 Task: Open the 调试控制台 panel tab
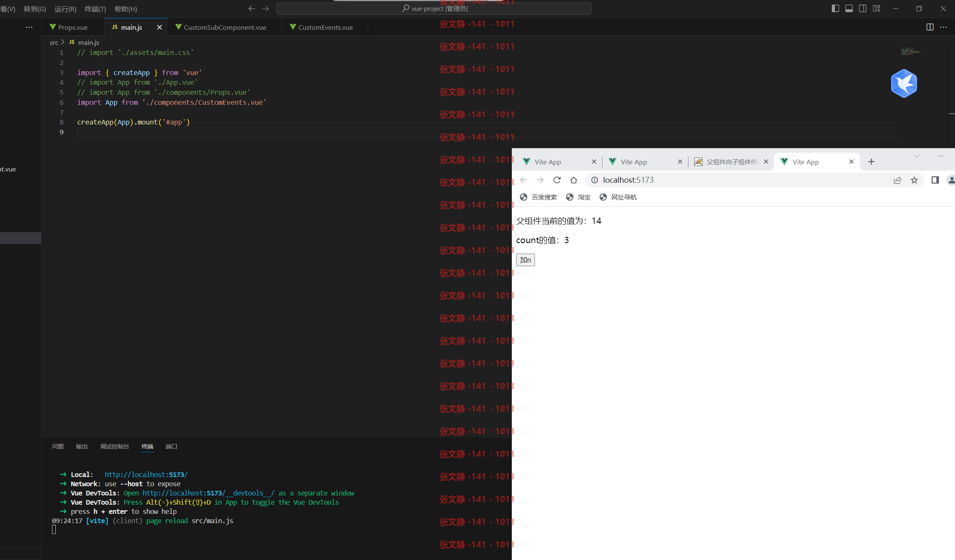[114, 446]
